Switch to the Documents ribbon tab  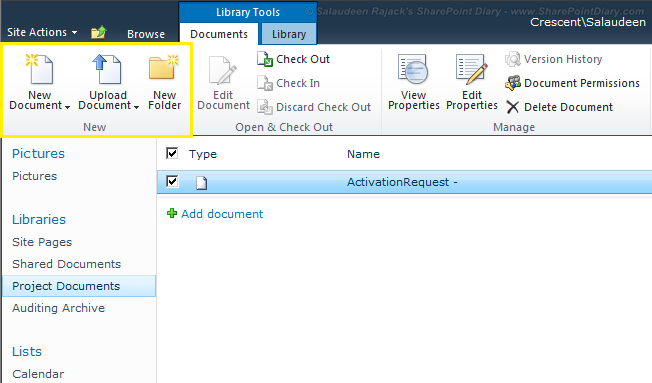219,34
